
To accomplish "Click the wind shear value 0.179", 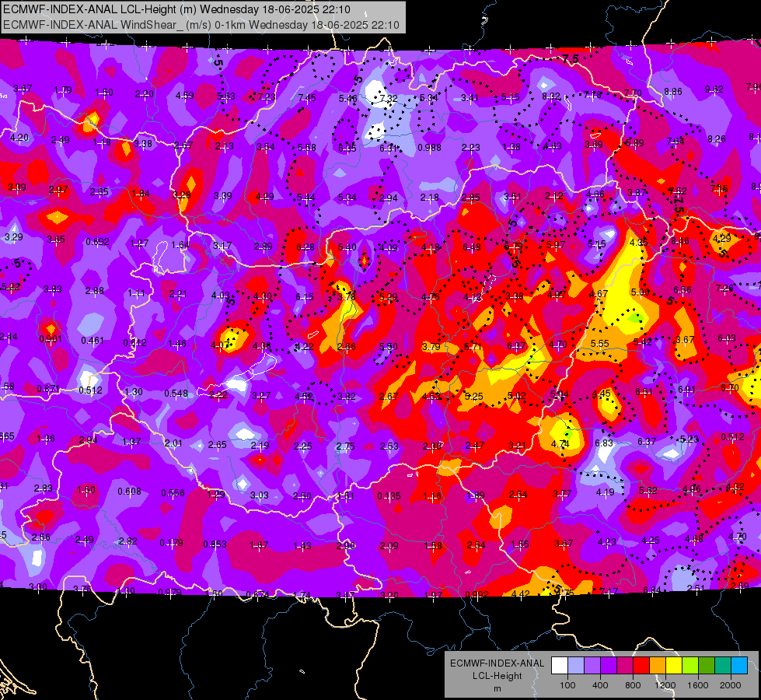I will [171, 542].
